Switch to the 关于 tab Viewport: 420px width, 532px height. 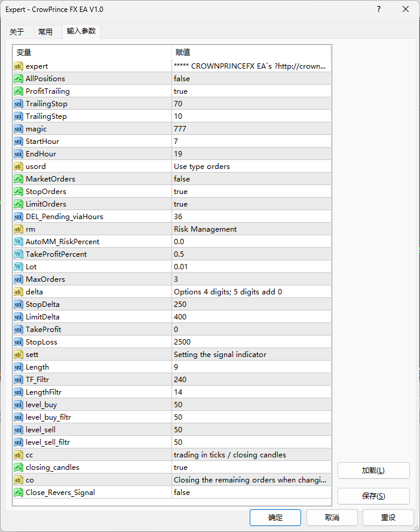17,32
